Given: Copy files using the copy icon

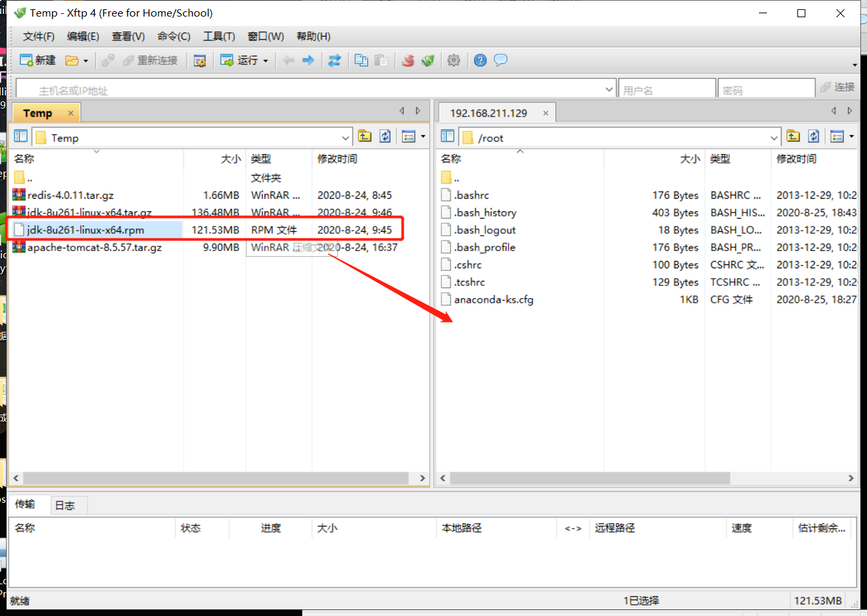Looking at the screenshot, I should pyautogui.click(x=361, y=60).
